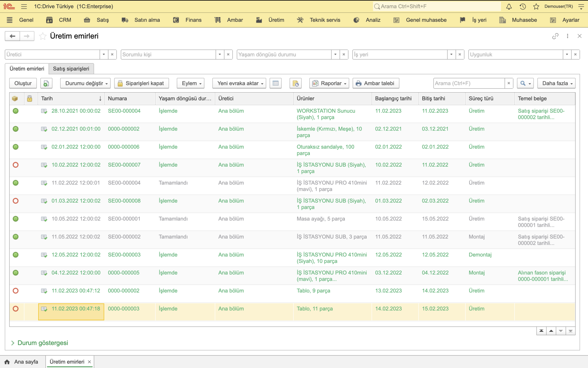Screen dimensions: 588x368
Task: Open the favorites star in top bar
Action: point(536,6)
